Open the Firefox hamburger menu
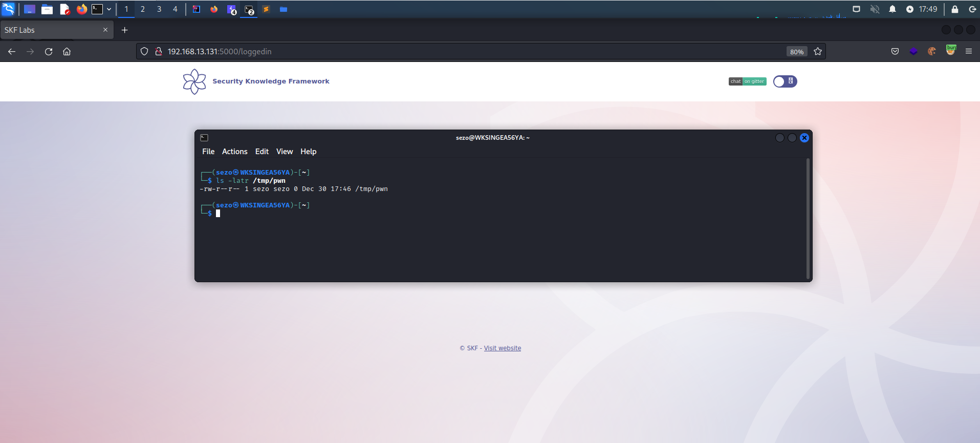980x443 pixels. coord(969,51)
